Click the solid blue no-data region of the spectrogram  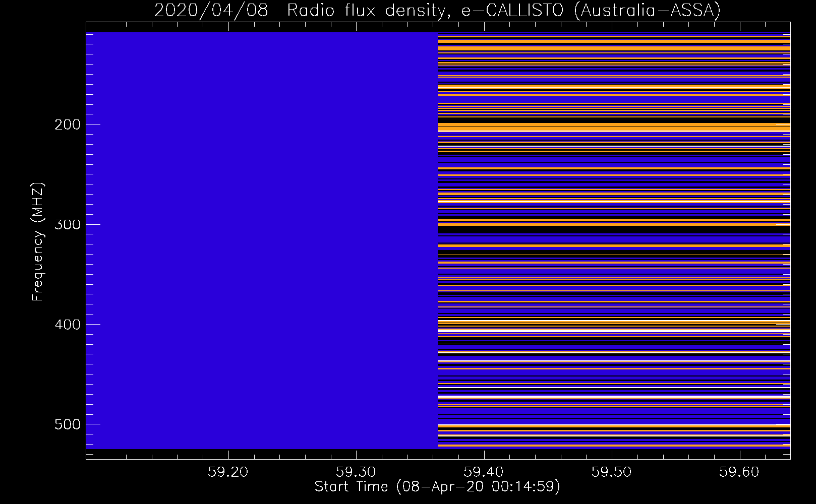(262, 240)
